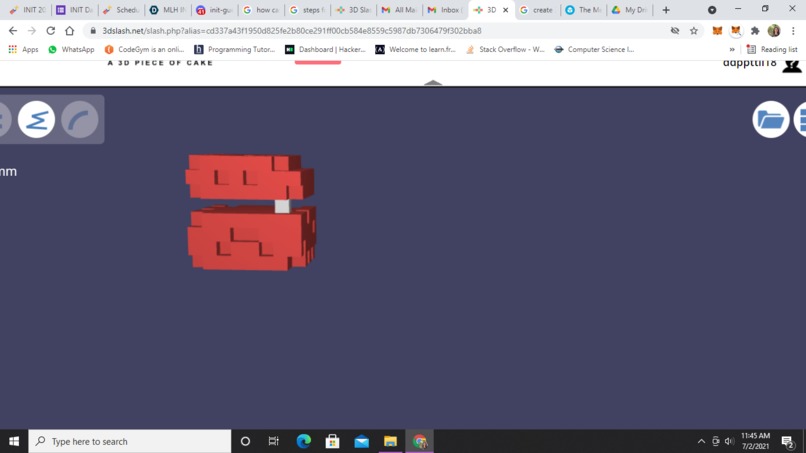Close the active 3D Slash tab
The height and width of the screenshot is (453, 806).
[x=505, y=10]
